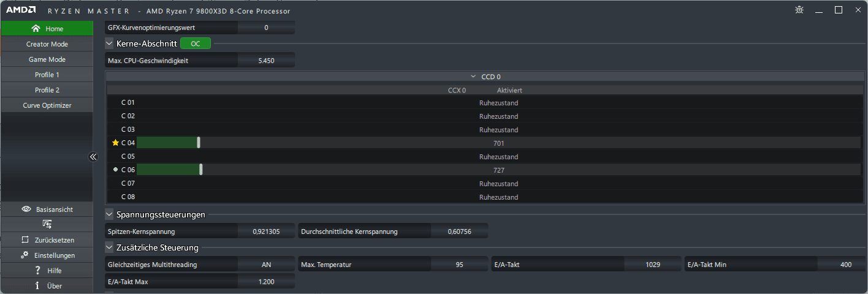Image resolution: width=868 pixels, height=294 pixels.
Task: Collapse the sidebar with double chevron
Action: (93, 157)
